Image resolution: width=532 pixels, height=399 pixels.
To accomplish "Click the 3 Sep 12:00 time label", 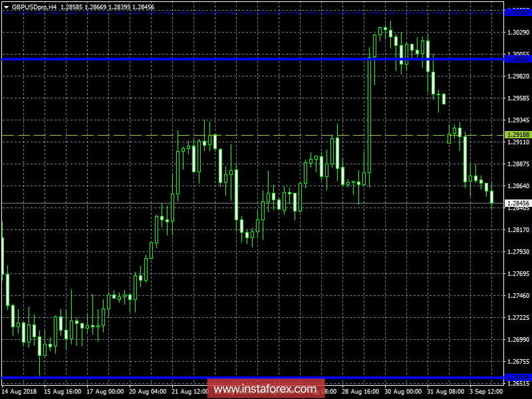I will click(x=487, y=392).
